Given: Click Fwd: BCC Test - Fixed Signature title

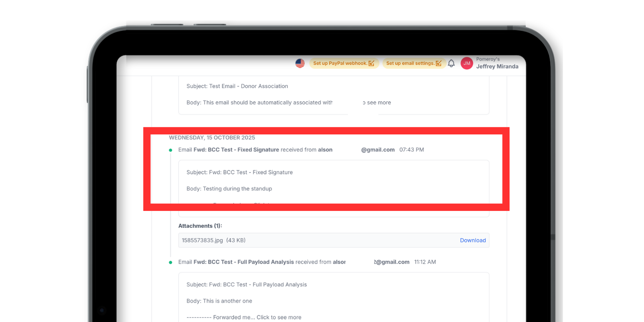Looking at the screenshot, I should click(x=236, y=150).
